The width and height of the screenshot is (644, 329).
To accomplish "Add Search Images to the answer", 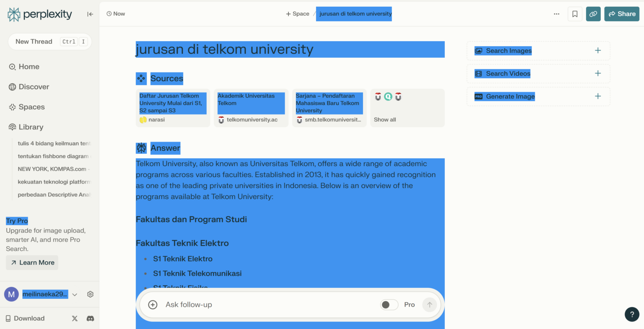I will (x=598, y=50).
